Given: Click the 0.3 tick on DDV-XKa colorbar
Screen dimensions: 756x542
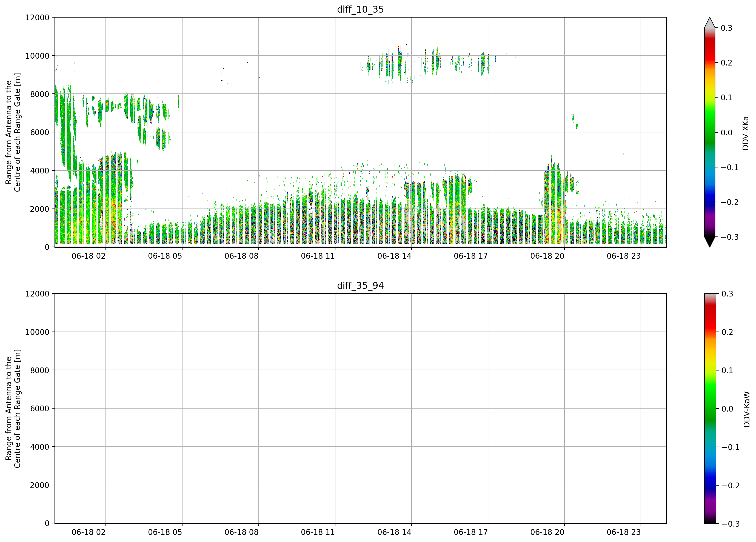Looking at the screenshot, I should pyautogui.click(x=726, y=28).
